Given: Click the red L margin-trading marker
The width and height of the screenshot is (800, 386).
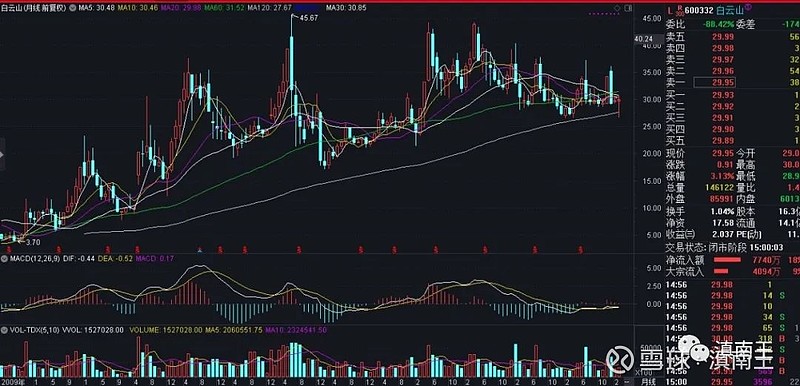Looking at the screenshot, I should (x=670, y=11).
